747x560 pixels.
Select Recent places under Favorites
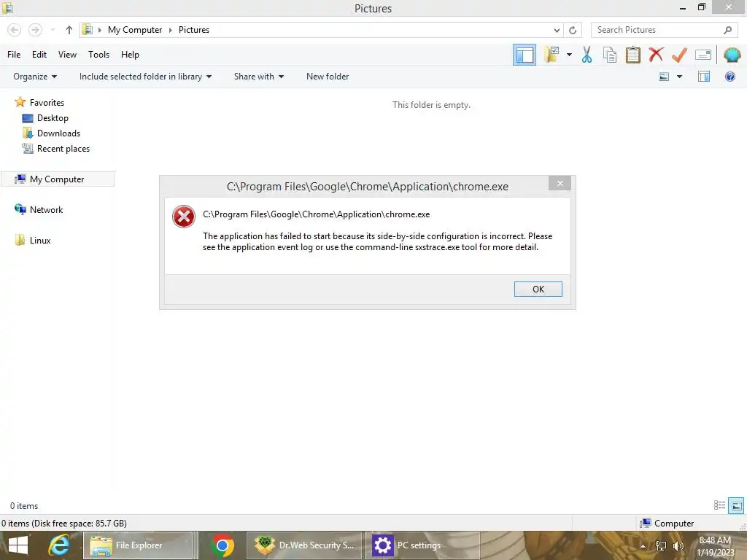(63, 149)
